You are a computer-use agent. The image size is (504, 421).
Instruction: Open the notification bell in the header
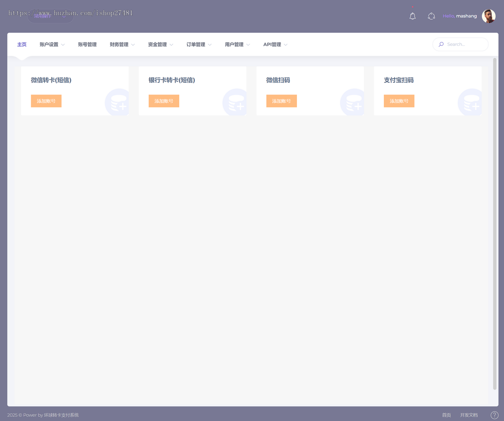412,16
